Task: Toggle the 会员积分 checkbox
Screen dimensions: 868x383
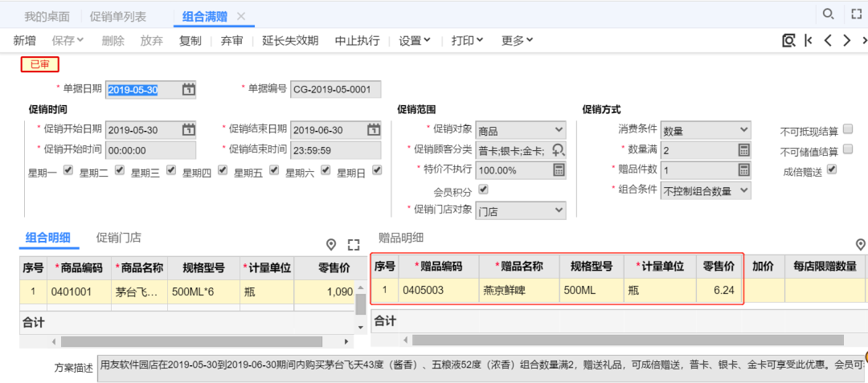Action: pyautogui.click(x=483, y=189)
